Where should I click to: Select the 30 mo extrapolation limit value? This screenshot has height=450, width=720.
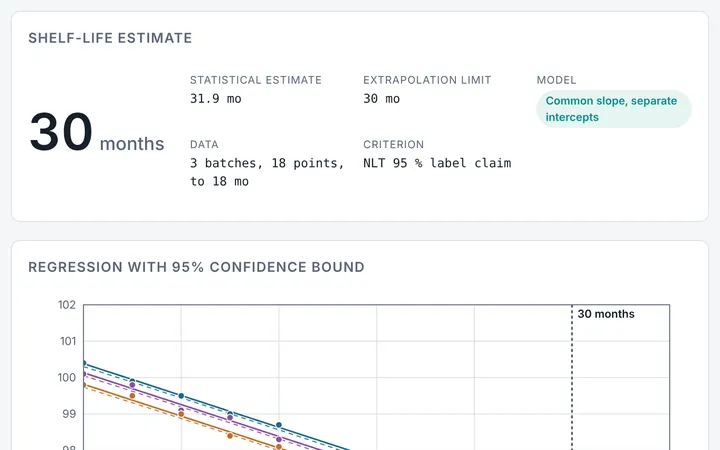[x=382, y=99]
